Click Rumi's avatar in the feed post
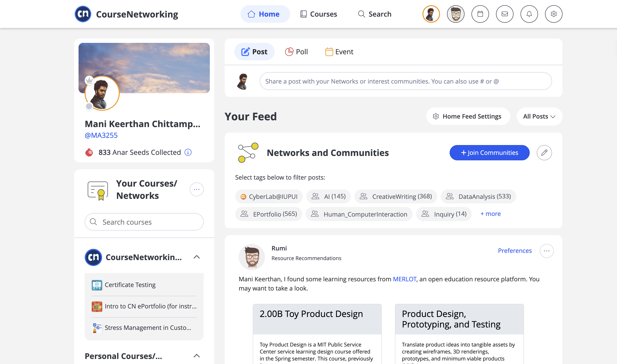Screen dimensions: 617x364 252,257
